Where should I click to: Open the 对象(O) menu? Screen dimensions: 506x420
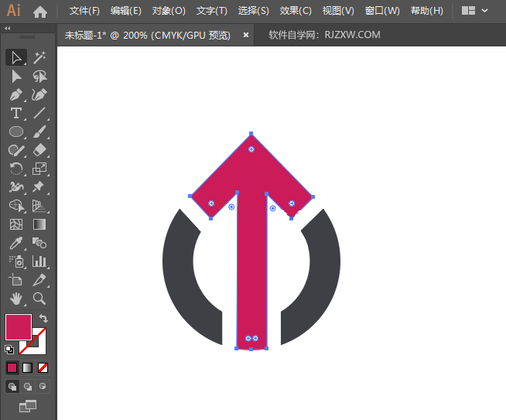pyautogui.click(x=169, y=11)
